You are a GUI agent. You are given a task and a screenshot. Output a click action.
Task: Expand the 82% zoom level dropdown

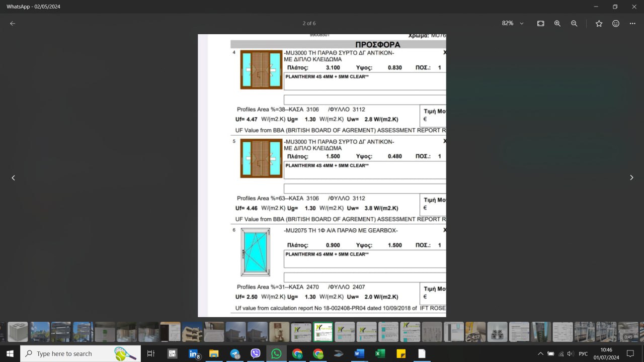point(521,23)
